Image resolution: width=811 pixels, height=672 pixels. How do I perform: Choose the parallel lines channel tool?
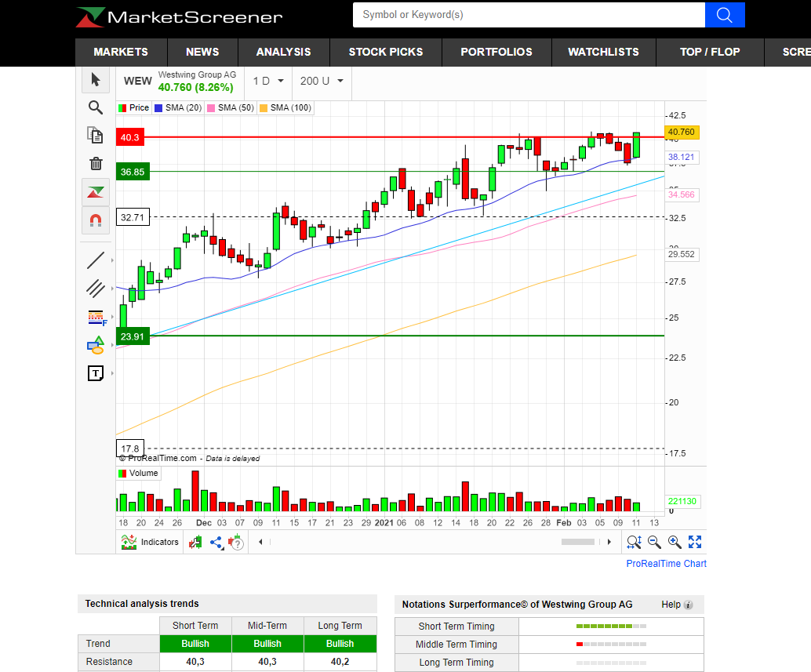coord(96,289)
